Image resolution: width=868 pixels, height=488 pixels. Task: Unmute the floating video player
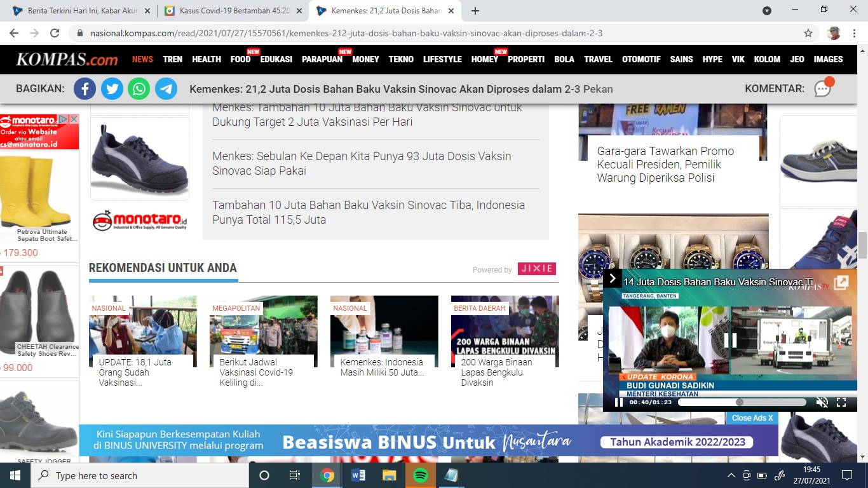(822, 402)
